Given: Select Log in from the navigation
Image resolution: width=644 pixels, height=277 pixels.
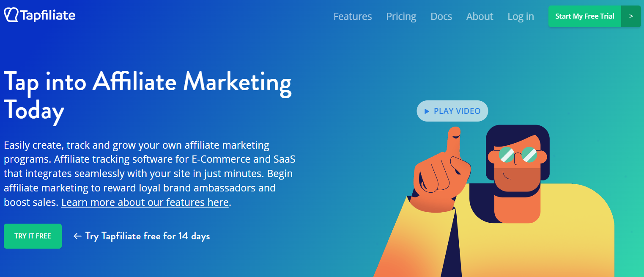Looking at the screenshot, I should (521, 17).
